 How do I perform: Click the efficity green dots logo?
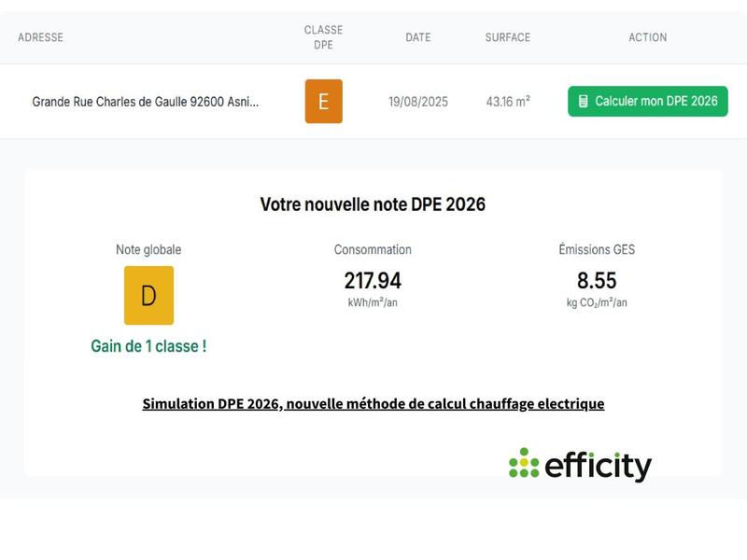coord(524,463)
